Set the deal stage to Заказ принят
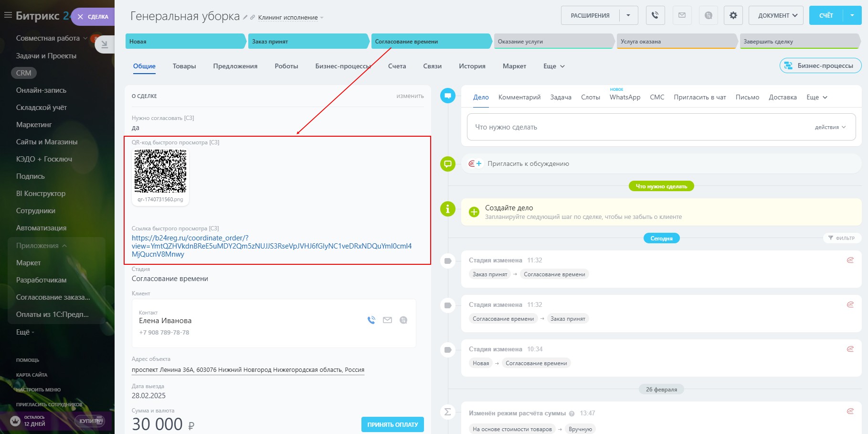The image size is (868, 434). tap(308, 42)
